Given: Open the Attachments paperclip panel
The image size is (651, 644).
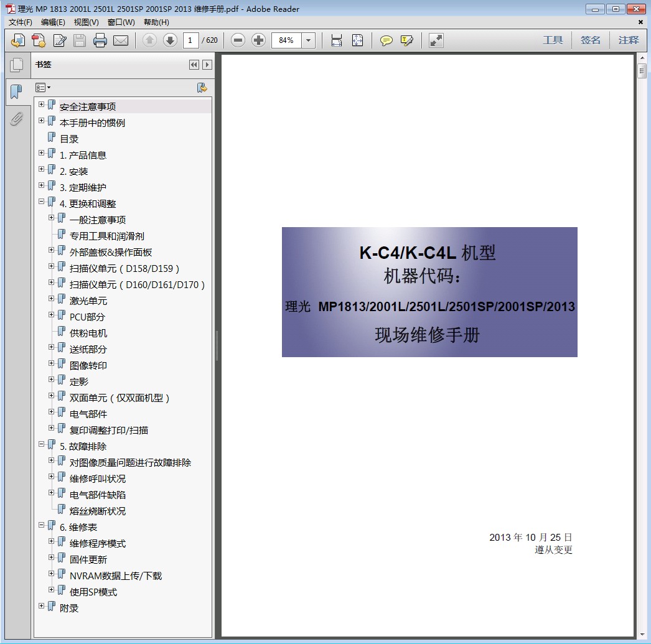Looking at the screenshot, I should [16, 119].
